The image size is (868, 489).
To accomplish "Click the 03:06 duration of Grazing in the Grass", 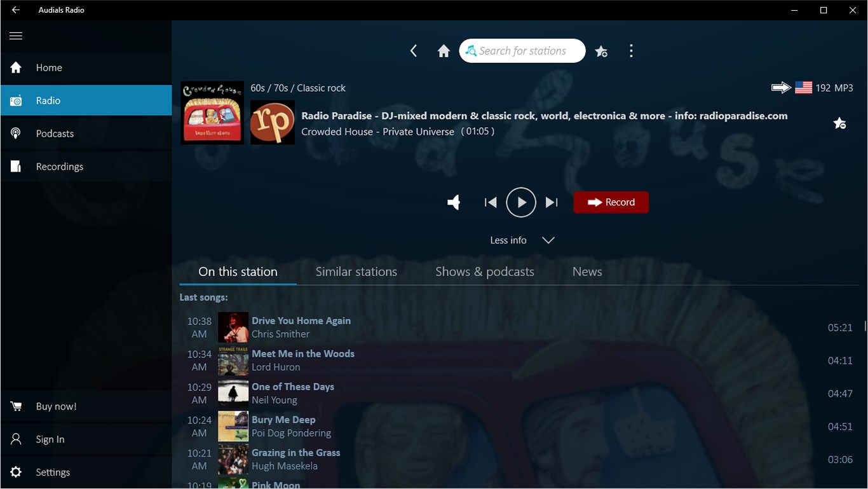I will (840, 460).
